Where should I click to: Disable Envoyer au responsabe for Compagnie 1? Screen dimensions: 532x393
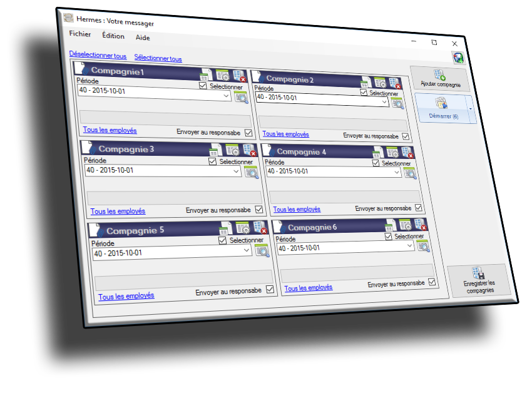click(x=248, y=133)
